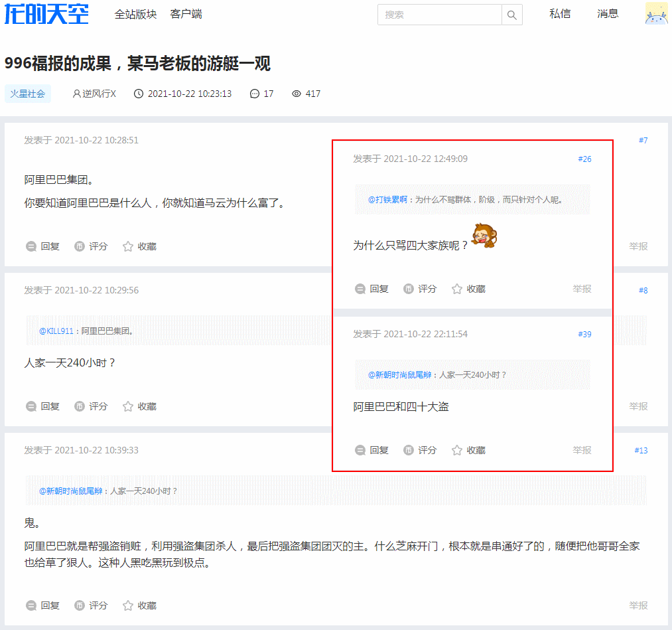The width and height of the screenshot is (672, 630).
Task: Open @打铁累啊 quoted user link
Action: coord(387,199)
